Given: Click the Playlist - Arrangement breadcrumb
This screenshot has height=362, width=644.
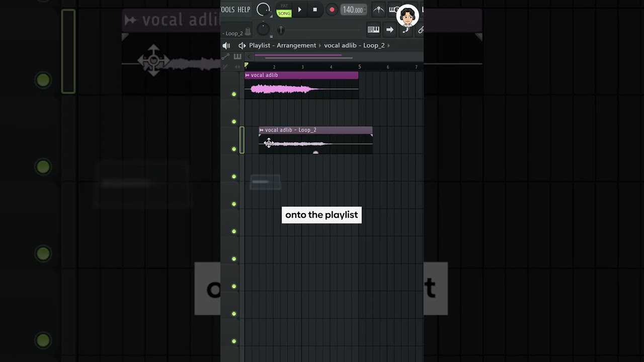Looking at the screenshot, I should coord(282,45).
